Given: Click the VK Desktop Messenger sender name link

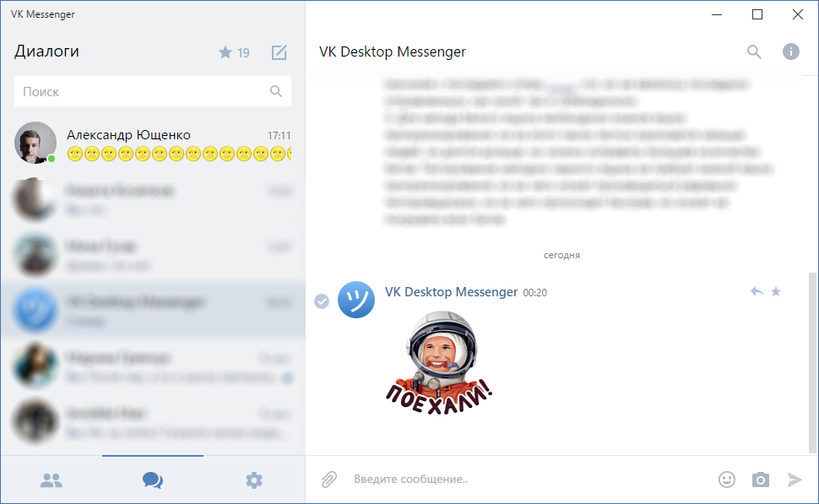Looking at the screenshot, I should [x=451, y=291].
